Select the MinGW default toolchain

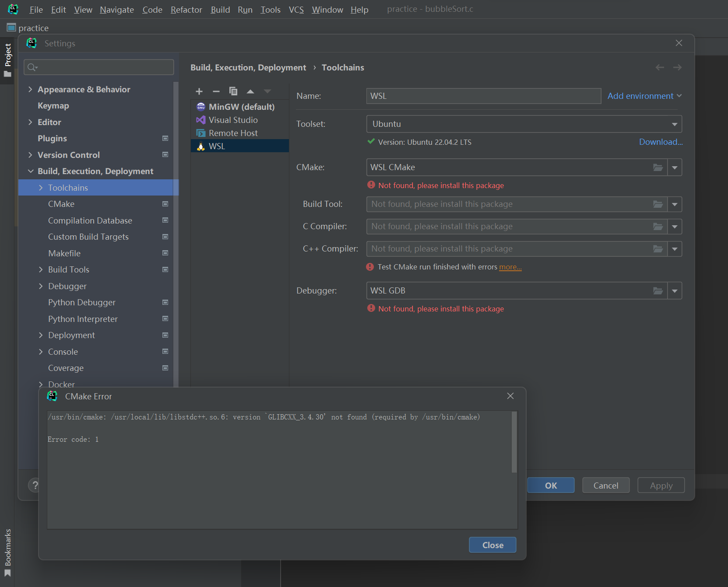[241, 106]
